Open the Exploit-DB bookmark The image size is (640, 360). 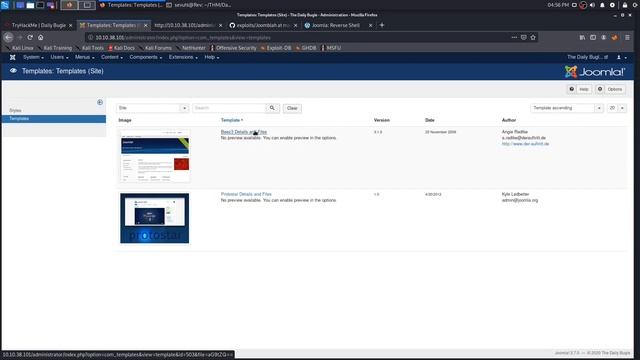276,48
